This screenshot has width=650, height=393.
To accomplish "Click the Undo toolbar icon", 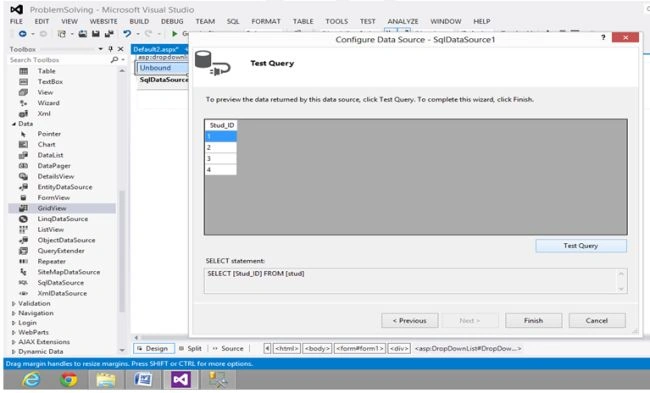I will [x=127, y=34].
